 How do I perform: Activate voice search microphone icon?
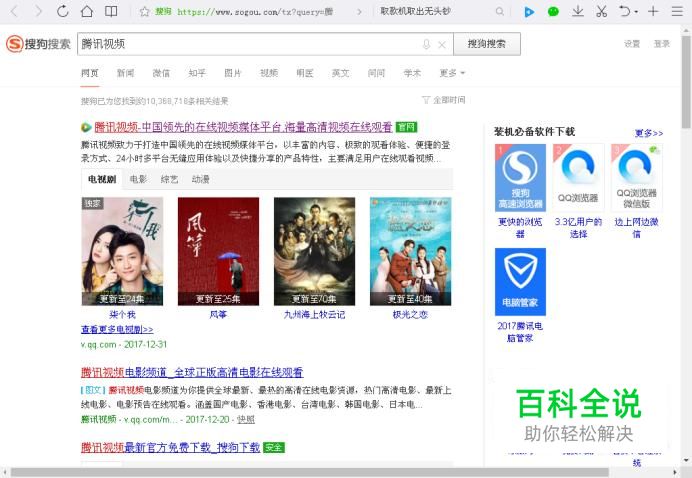[426, 44]
